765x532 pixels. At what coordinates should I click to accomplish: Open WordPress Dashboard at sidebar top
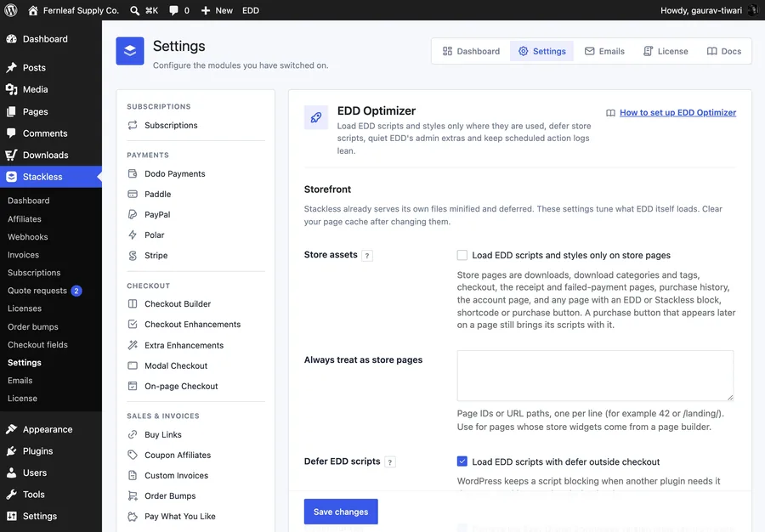51,39
